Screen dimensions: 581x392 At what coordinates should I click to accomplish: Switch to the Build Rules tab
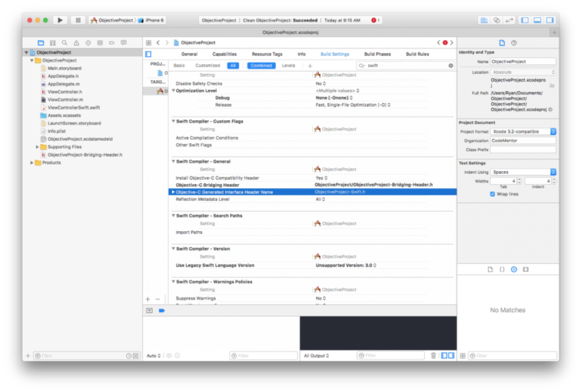(x=418, y=54)
